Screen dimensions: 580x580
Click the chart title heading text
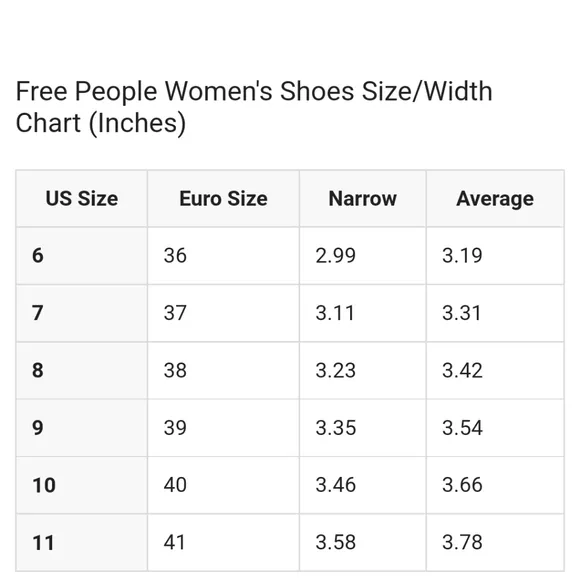[254, 107]
